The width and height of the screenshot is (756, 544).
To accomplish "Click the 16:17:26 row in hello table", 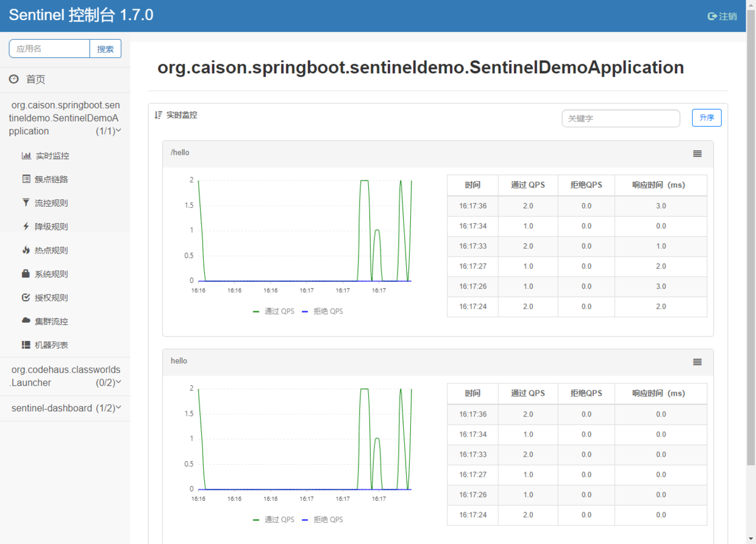I will (577, 495).
